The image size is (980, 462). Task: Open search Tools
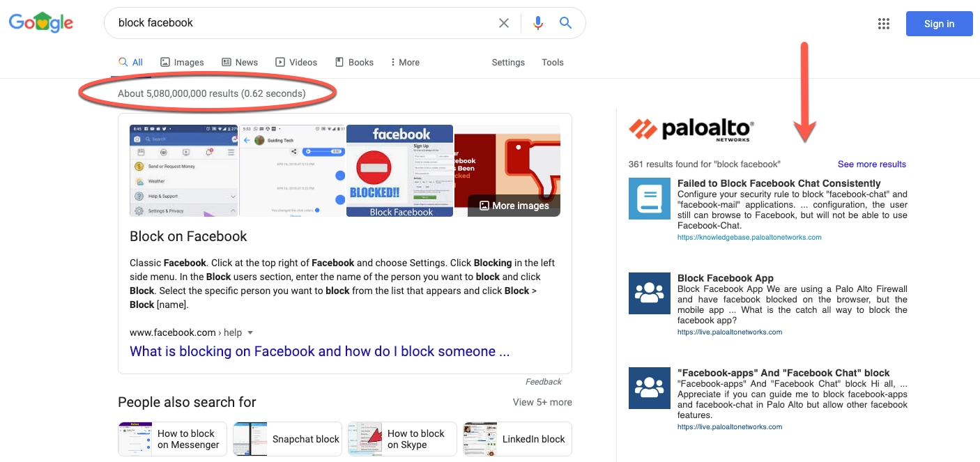click(553, 62)
